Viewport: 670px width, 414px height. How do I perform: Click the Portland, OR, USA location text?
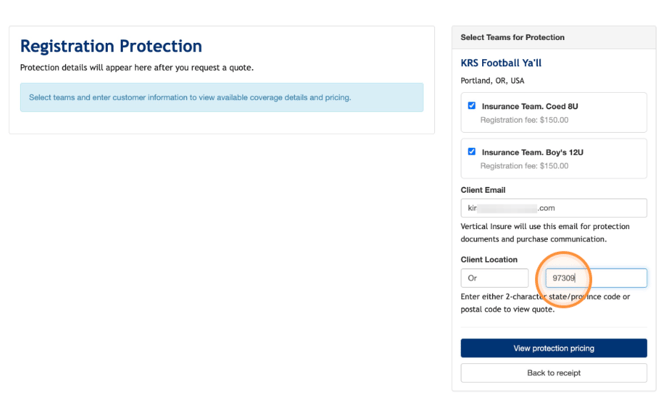tap(492, 81)
